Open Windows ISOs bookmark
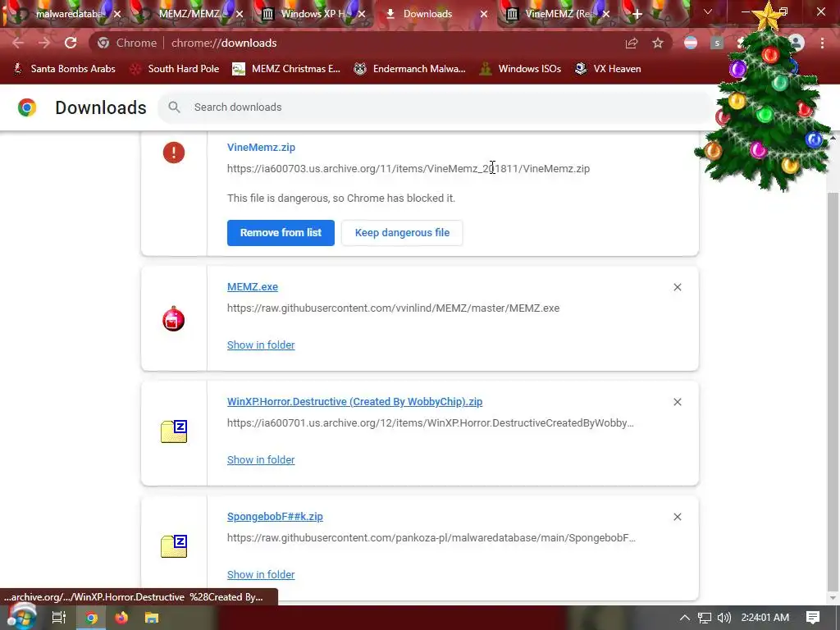 (x=520, y=69)
